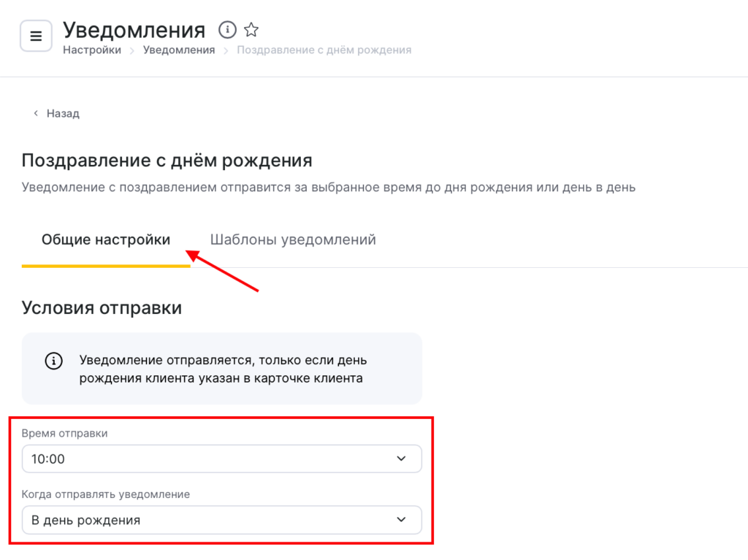This screenshot has width=748, height=560.
Task: Click the Уведомления page title
Action: click(x=134, y=30)
